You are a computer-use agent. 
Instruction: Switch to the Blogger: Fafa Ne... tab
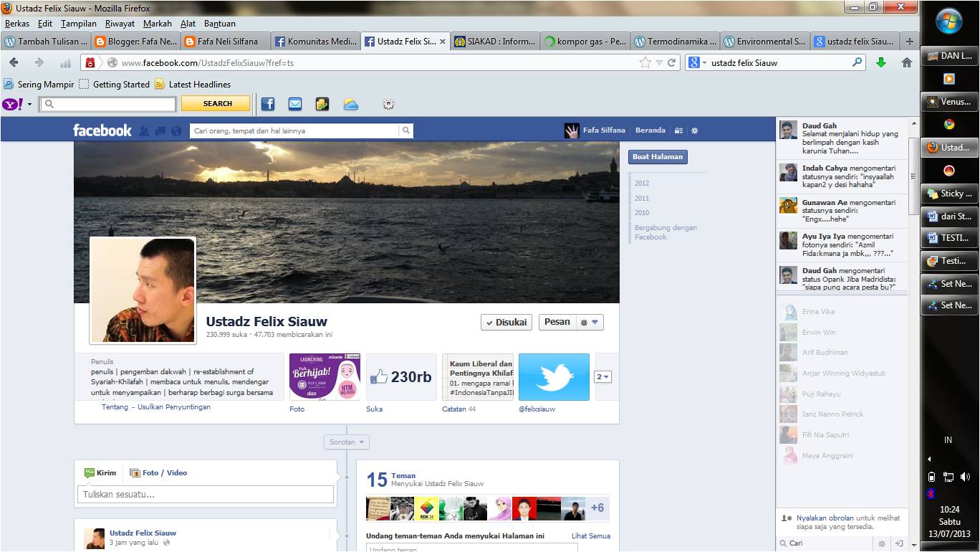coord(136,42)
